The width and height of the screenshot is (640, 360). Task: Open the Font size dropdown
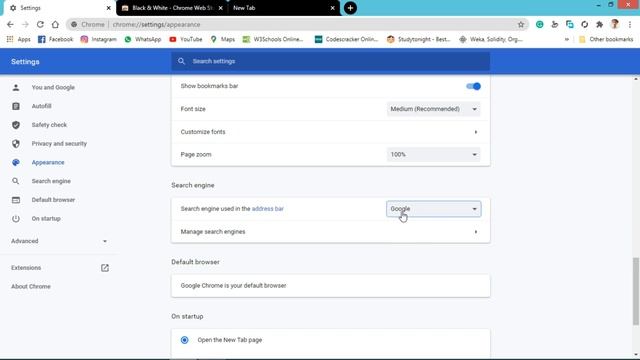click(433, 109)
